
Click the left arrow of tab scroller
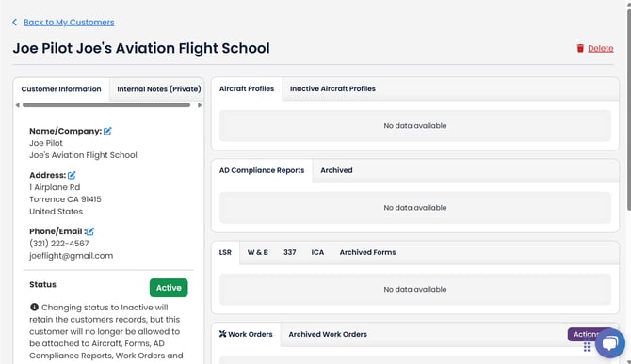17,105
